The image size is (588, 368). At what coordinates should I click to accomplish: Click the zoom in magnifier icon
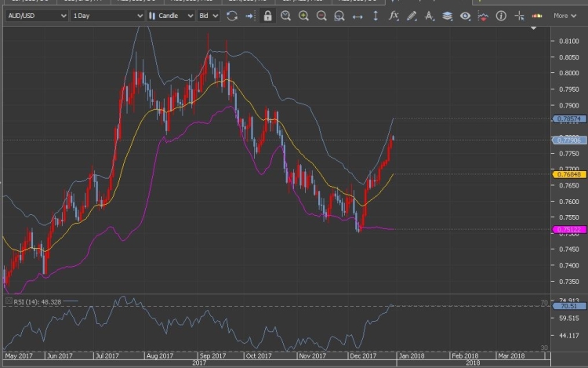303,16
